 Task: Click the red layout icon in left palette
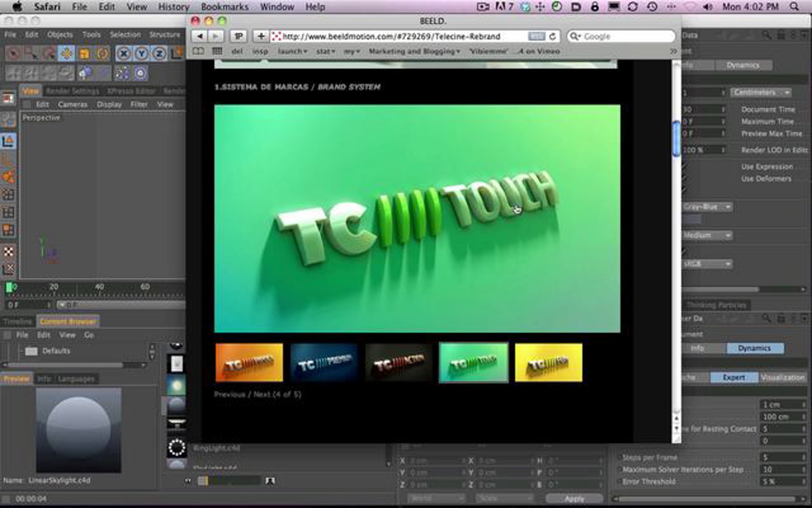click(x=8, y=99)
